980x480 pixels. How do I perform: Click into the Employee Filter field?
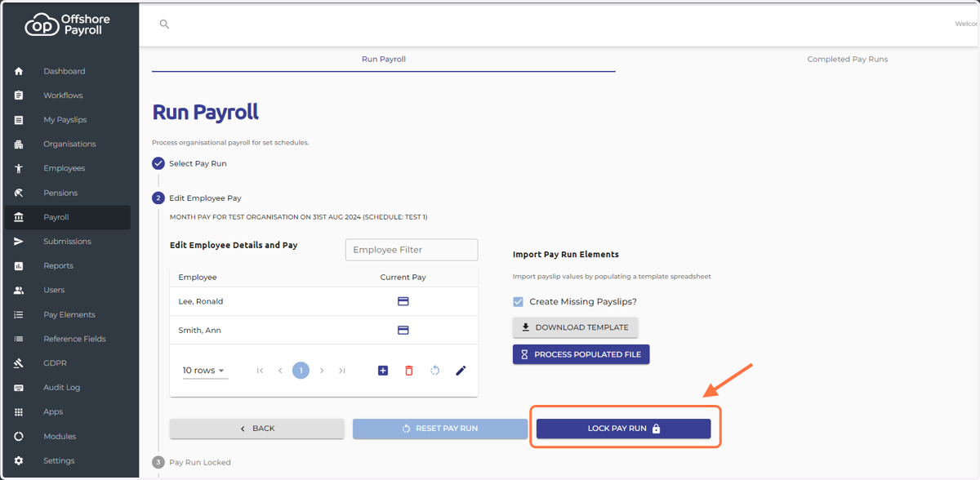[412, 250]
